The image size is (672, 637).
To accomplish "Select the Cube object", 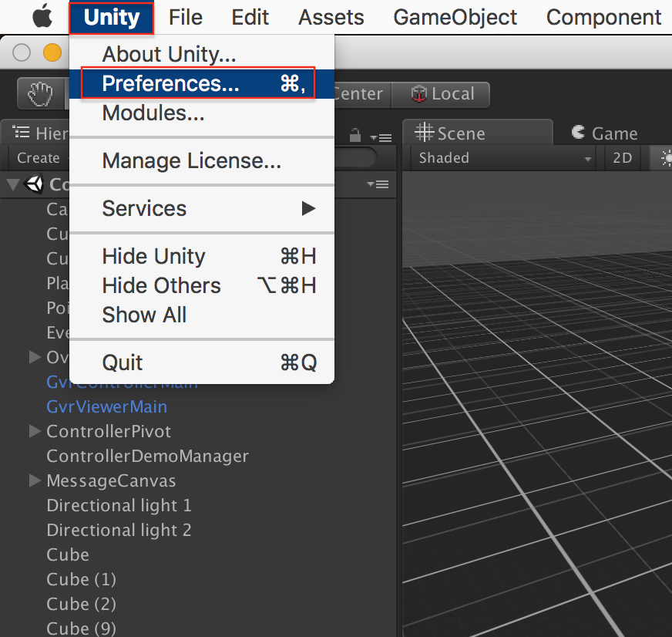I will click(68, 554).
